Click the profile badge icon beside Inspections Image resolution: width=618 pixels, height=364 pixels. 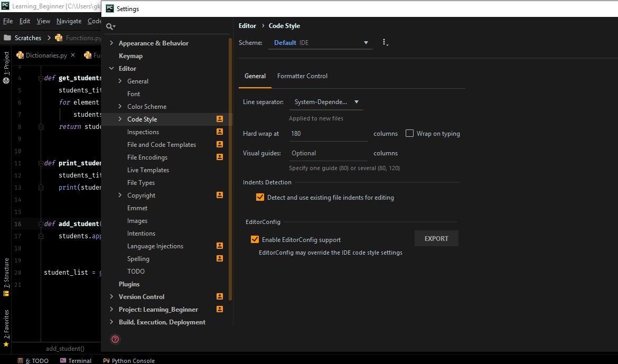pos(220,132)
